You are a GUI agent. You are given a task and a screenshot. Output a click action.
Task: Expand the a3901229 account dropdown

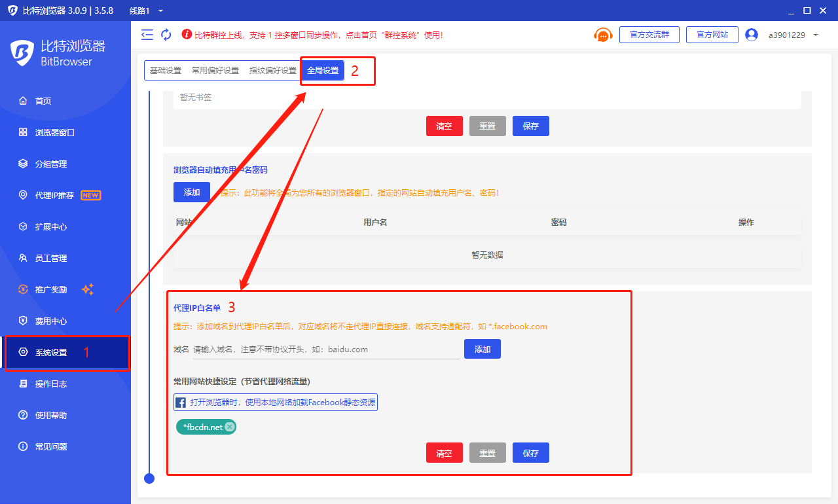pos(815,35)
